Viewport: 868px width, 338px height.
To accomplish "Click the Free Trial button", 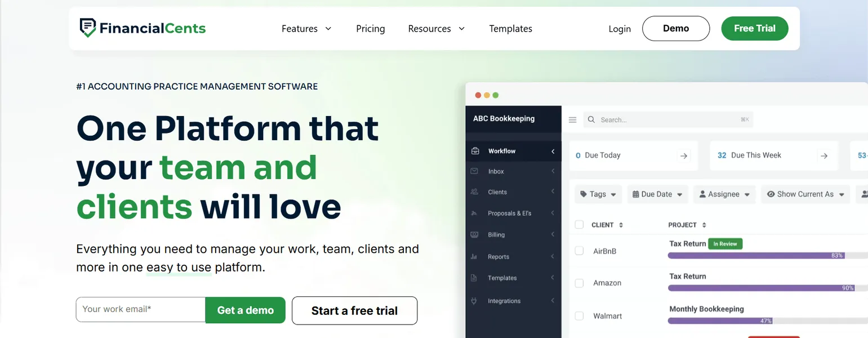I will click(755, 28).
